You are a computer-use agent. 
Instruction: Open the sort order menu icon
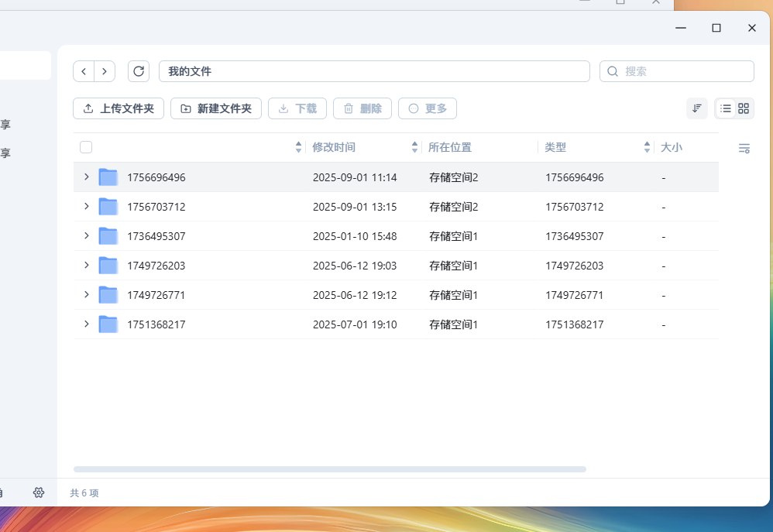[696, 108]
